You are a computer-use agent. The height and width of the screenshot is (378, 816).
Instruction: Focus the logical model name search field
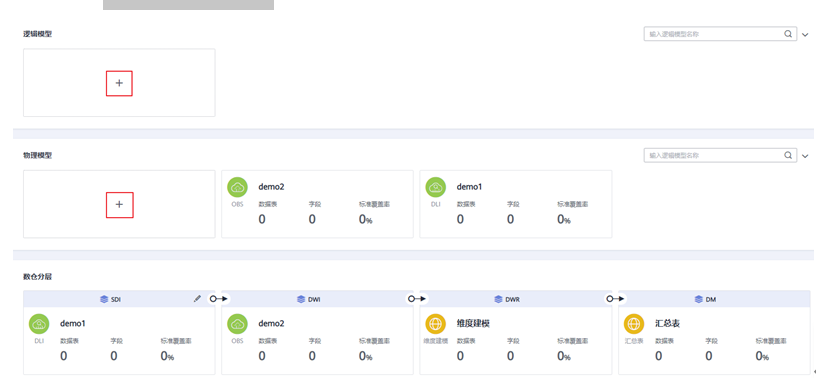click(x=716, y=34)
